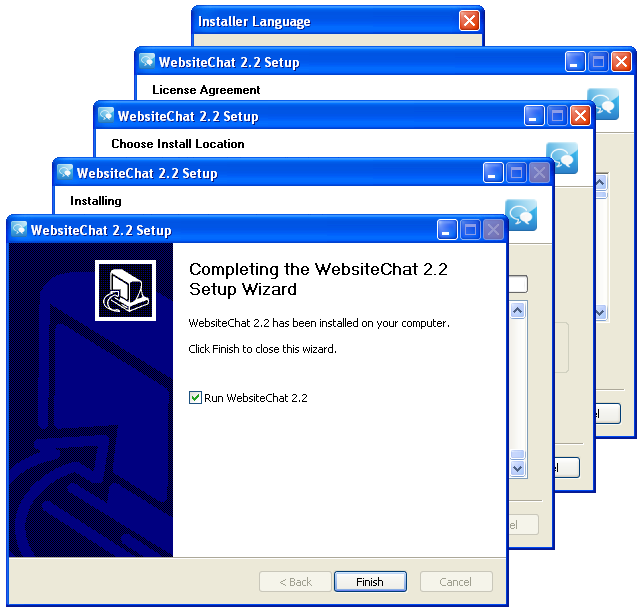Close the Installer Language dialog
This screenshot has height=613, width=641.
tap(469, 20)
